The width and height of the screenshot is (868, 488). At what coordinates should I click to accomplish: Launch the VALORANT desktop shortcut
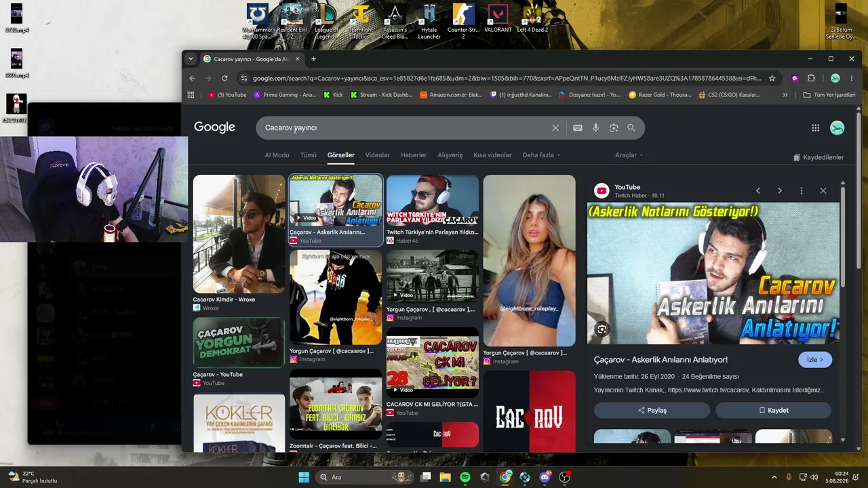click(498, 18)
